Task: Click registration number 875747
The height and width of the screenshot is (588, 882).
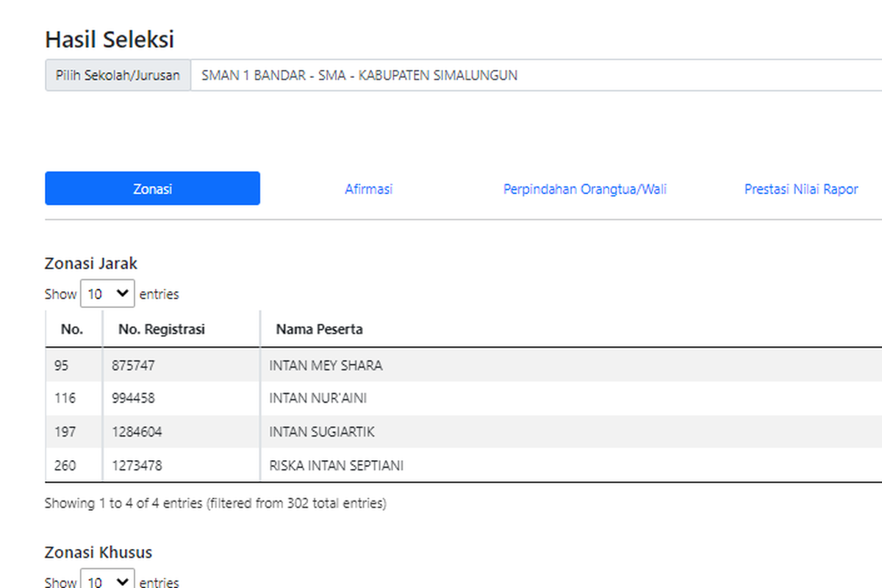Action: (x=134, y=365)
